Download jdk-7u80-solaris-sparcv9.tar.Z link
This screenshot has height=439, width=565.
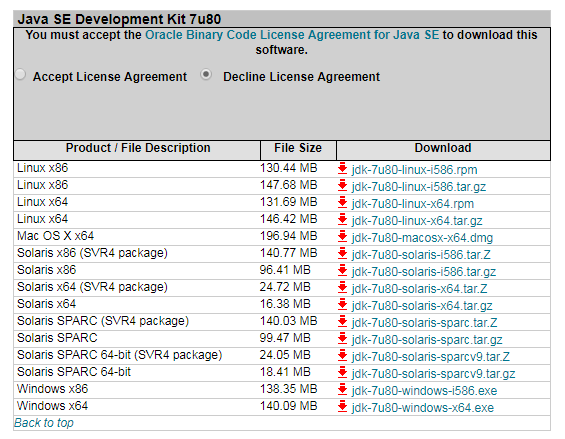[431, 357]
